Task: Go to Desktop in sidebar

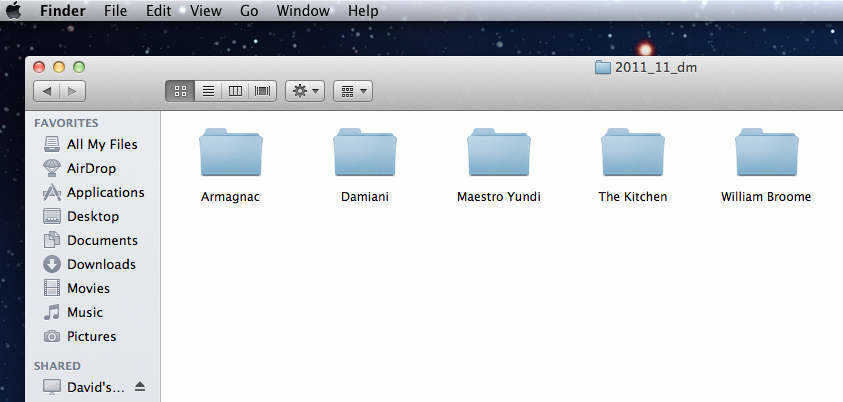Action: coord(92,217)
